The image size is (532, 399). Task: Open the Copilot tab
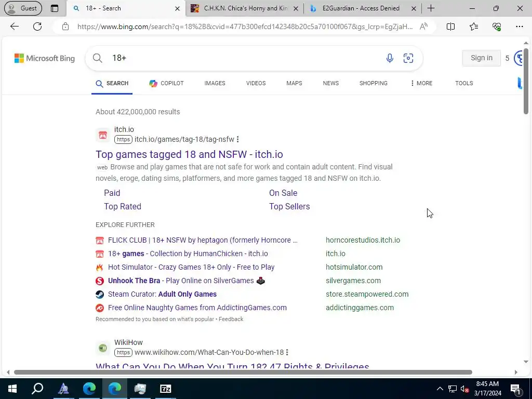tap(166, 83)
